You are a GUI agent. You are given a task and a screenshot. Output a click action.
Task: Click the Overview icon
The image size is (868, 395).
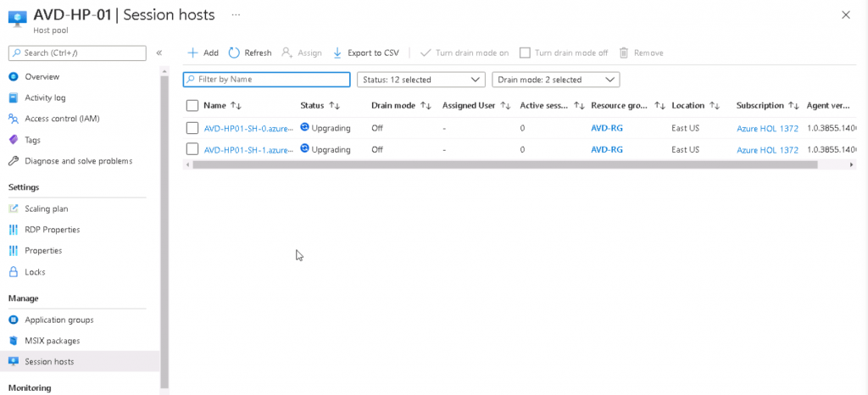click(x=14, y=76)
